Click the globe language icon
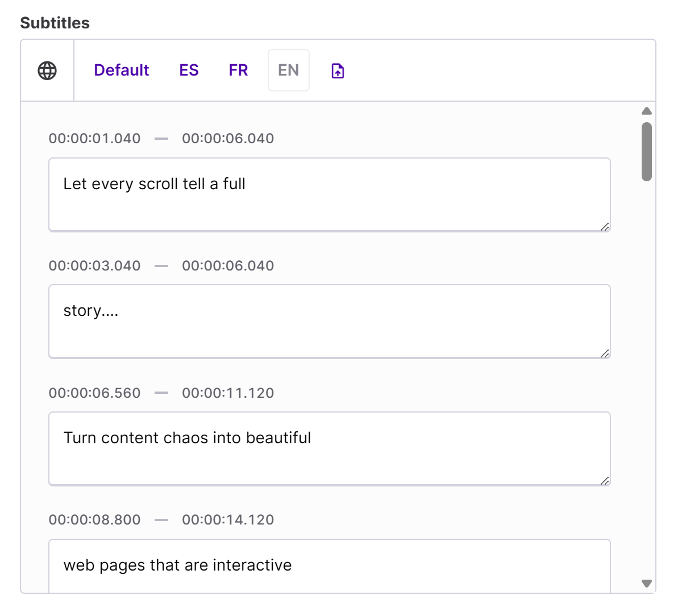The image size is (682, 616). coord(47,70)
